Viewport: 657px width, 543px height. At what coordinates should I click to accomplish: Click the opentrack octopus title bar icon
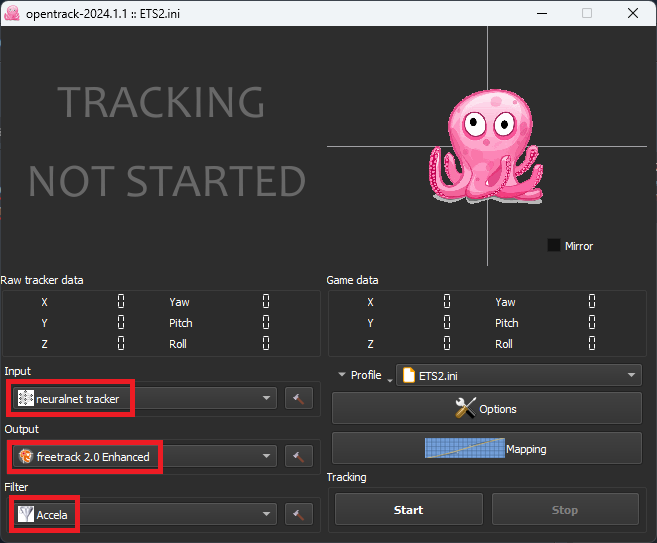click(12, 13)
